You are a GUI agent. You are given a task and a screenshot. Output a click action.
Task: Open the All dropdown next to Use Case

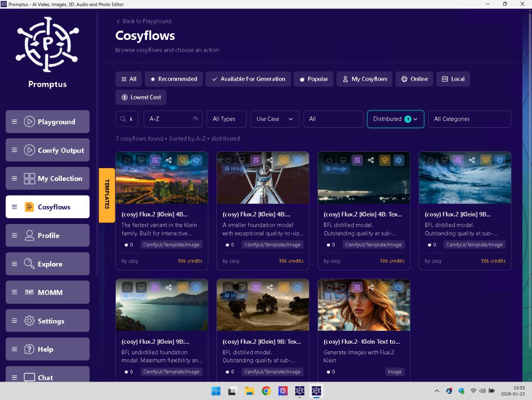pyautogui.click(x=333, y=119)
